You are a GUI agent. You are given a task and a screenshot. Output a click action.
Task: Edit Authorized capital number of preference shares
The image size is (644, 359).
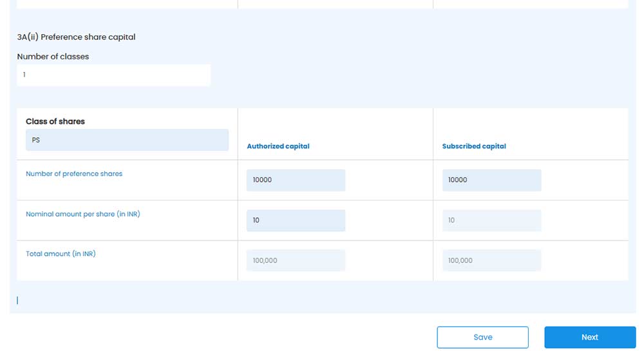[296, 180]
